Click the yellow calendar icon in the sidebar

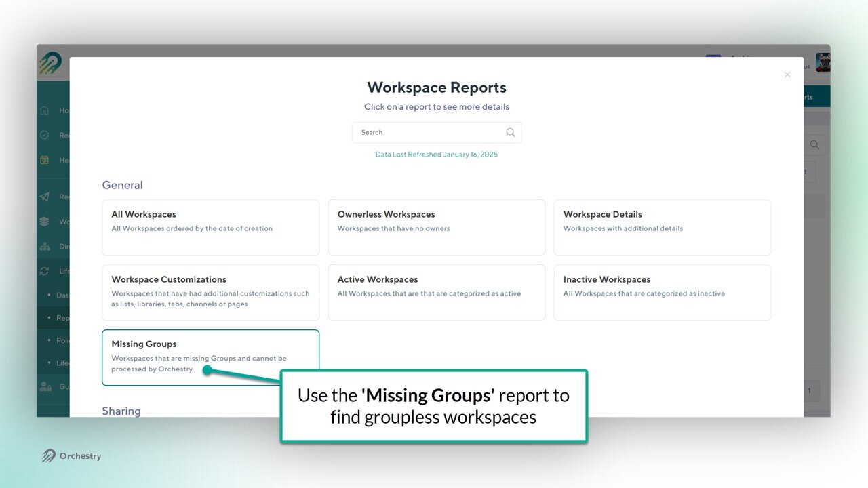click(45, 160)
